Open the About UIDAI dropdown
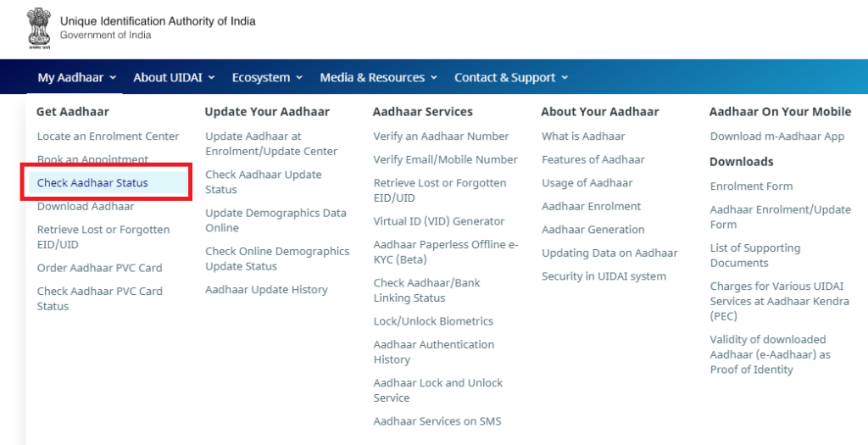The width and height of the screenshot is (868, 445). 174,77
